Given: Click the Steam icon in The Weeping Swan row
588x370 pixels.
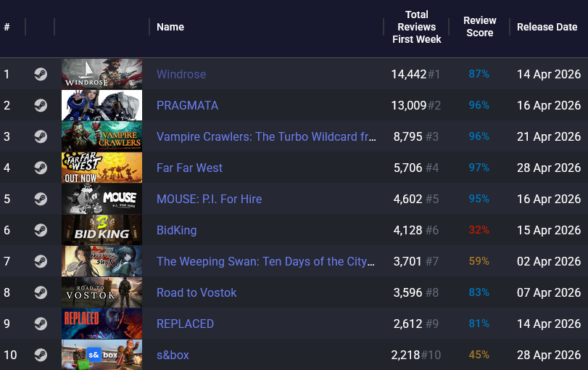Looking at the screenshot, I should click(x=41, y=261).
